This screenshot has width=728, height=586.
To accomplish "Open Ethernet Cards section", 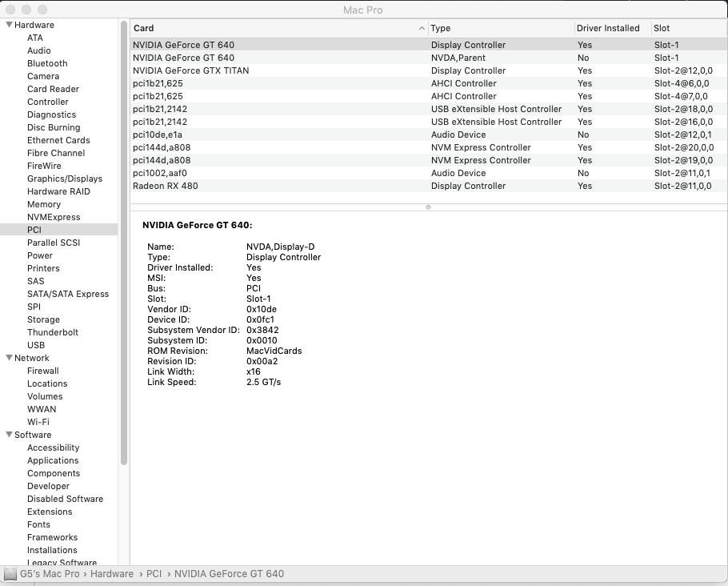I will (x=58, y=140).
